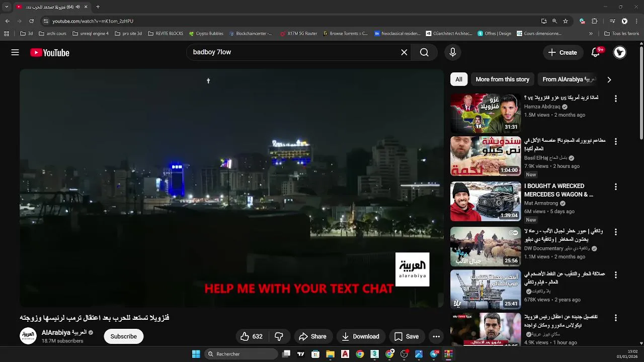Screen dimensions: 644x362
Task: Clear the search box with the X
Action: point(404,52)
